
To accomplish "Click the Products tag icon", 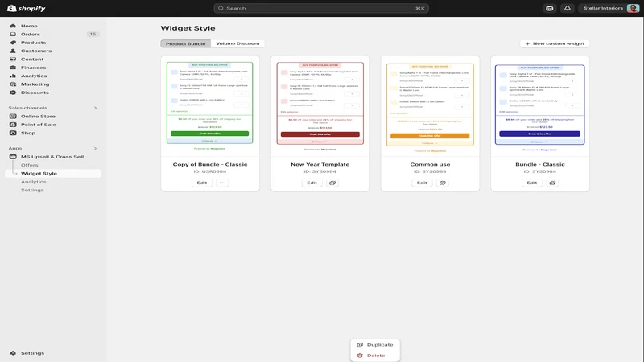I will [x=13, y=43].
